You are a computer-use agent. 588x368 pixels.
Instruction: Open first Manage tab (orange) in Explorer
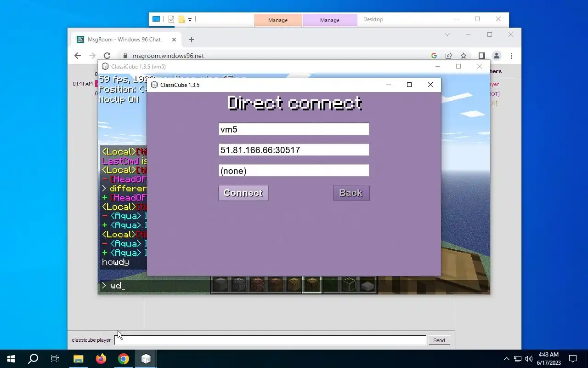(x=277, y=20)
